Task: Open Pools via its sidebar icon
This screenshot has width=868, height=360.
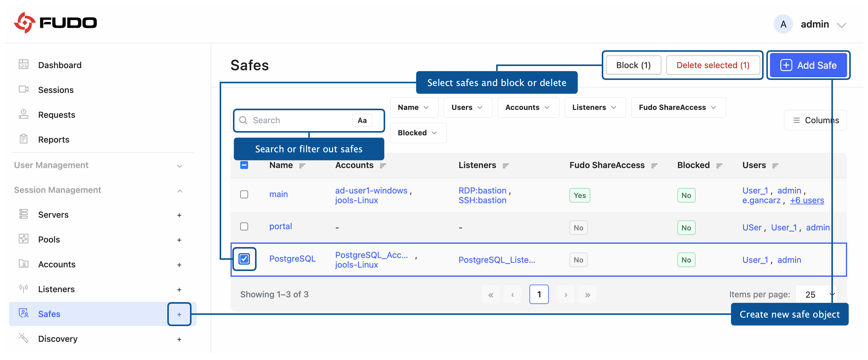Action: (24, 239)
